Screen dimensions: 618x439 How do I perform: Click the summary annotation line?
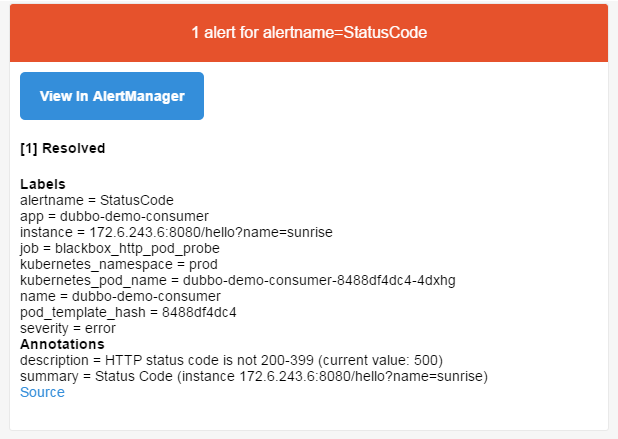(x=254, y=376)
